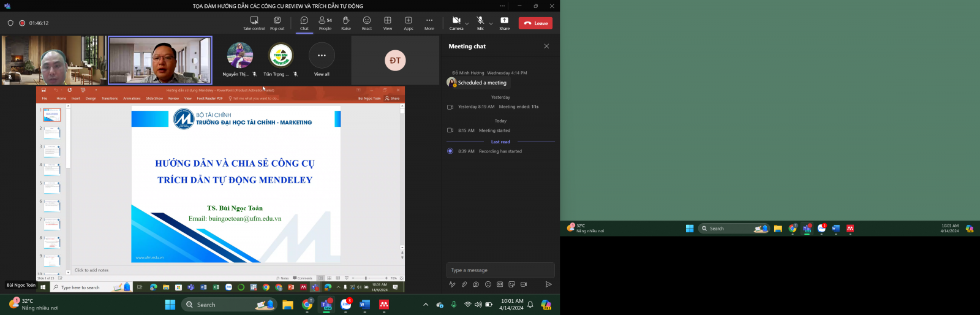Click the Share content icon
Screen dimensions: 980x315
(504, 23)
